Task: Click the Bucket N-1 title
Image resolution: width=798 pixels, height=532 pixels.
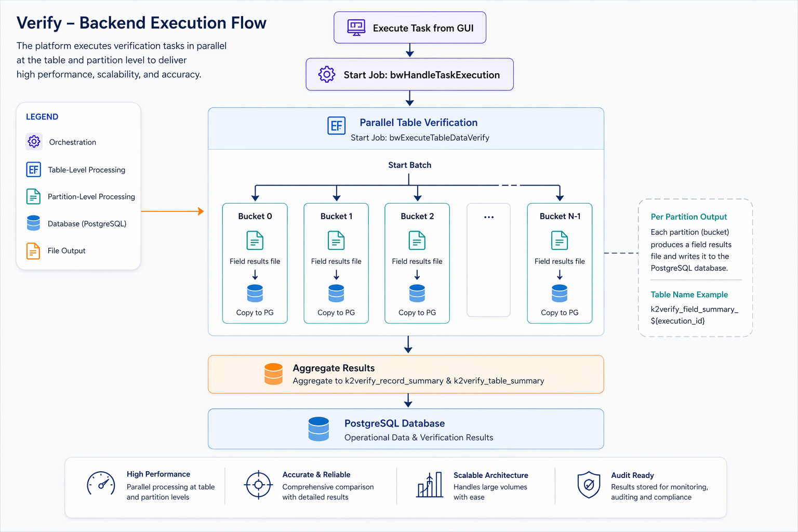Action: pyautogui.click(x=560, y=216)
